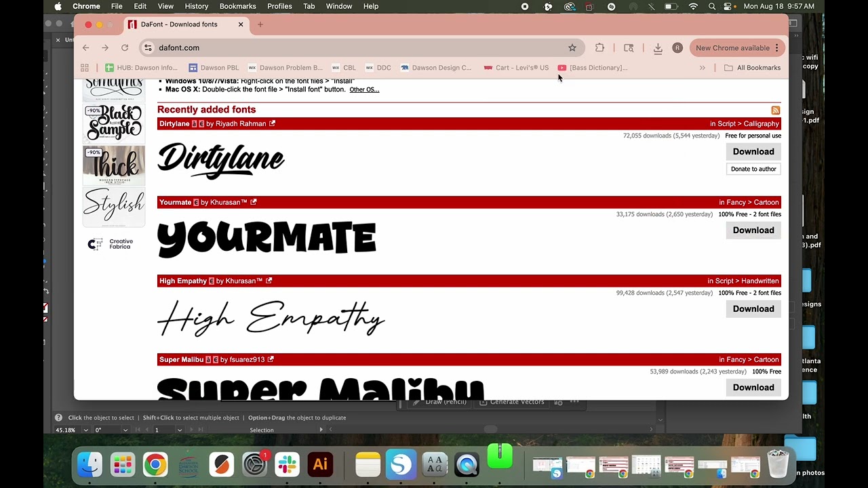The width and height of the screenshot is (868, 488).
Task: Open site information icon in address bar
Action: pos(148,47)
